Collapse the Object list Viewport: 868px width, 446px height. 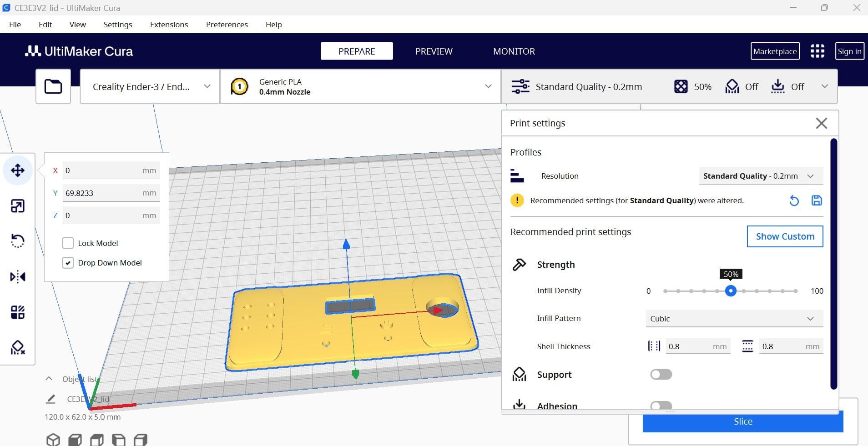click(49, 379)
